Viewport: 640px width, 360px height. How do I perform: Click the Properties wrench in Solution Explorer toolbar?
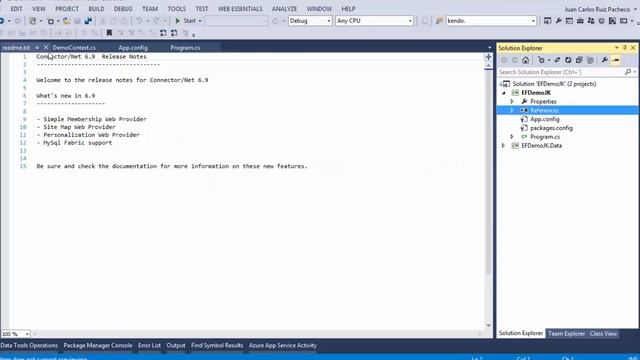(x=604, y=60)
